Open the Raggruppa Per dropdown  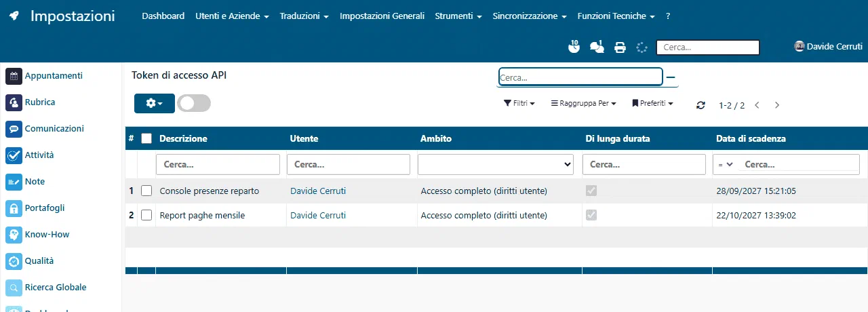[583, 104]
